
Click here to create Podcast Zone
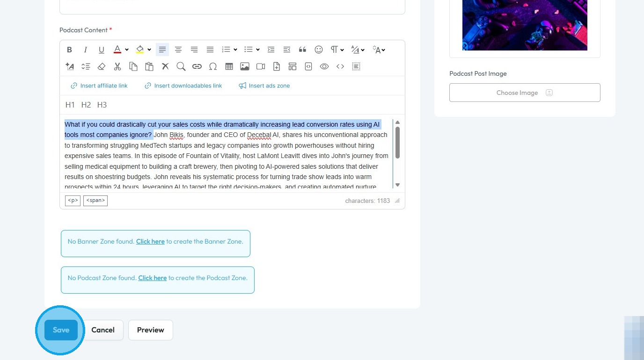click(153, 278)
